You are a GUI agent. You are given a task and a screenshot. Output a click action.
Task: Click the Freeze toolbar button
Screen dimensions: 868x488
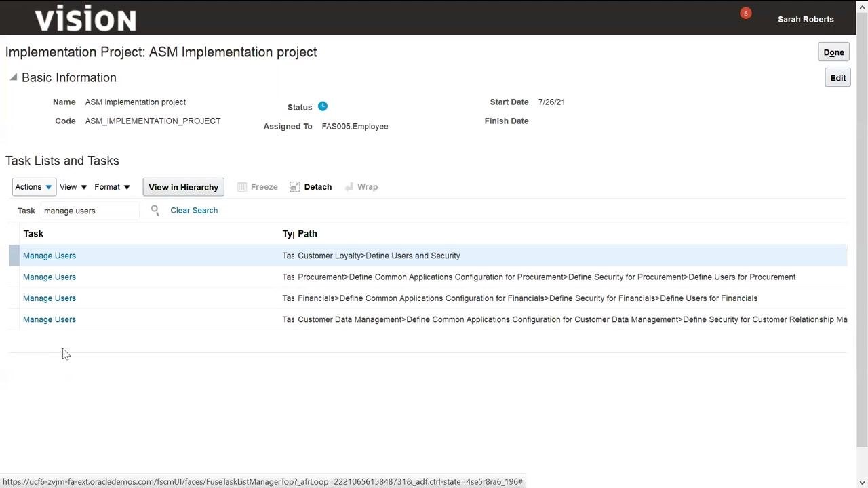click(258, 187)
